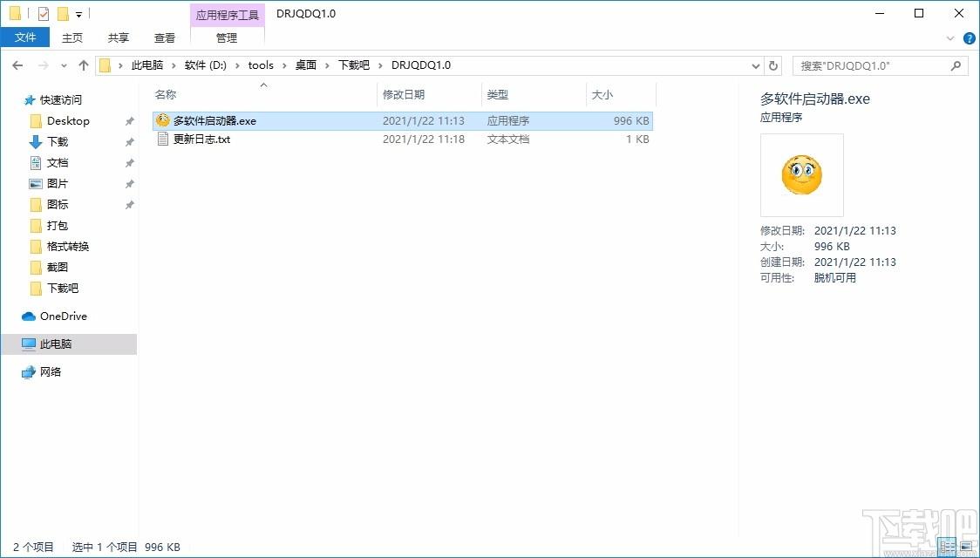Unpin Desktop from Quick Access

coord(127,121)
